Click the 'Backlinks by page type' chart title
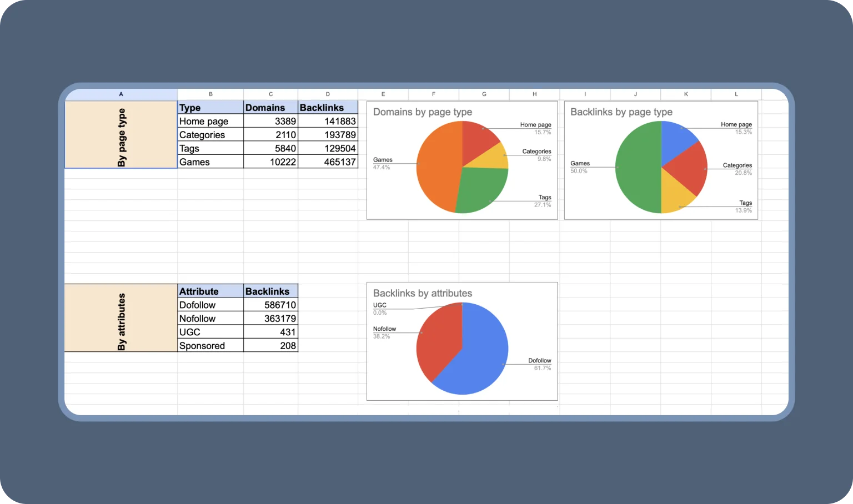The width and height of the screenshot is (853, 504). coord(621,112)
